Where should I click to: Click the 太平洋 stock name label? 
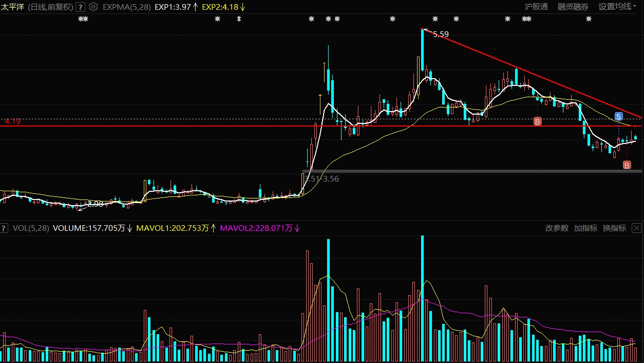click(x=12, y=7)
